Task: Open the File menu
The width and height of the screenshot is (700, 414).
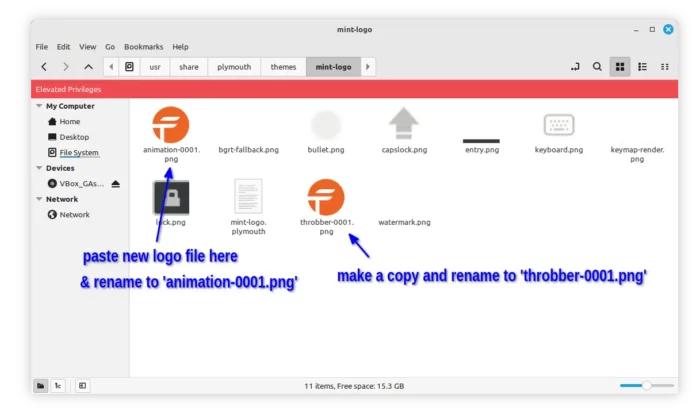Action: click(42, 47)
